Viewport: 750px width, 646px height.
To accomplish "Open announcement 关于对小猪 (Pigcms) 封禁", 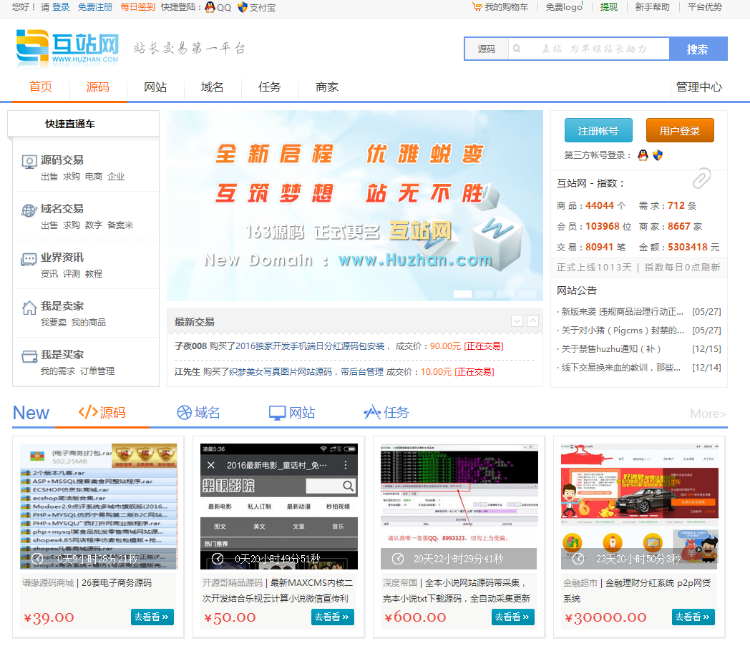I will [622, 330].
